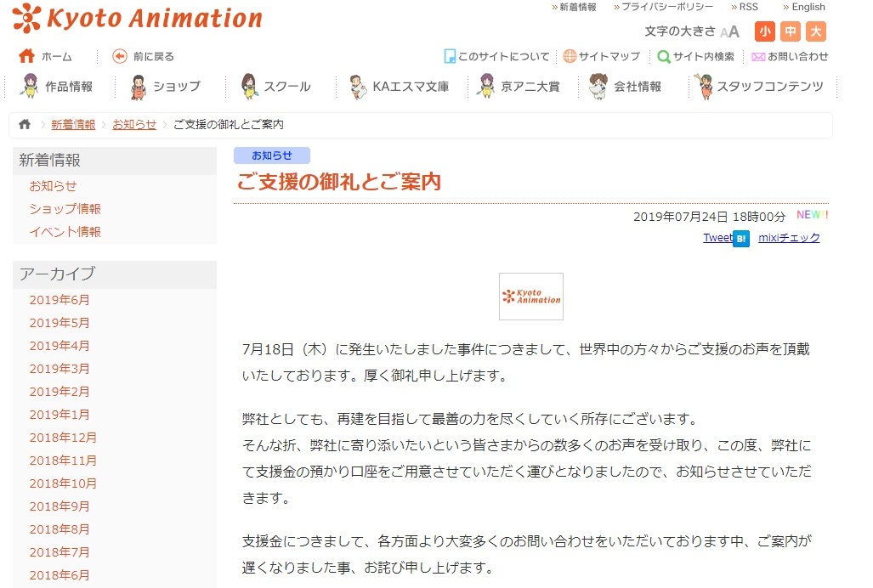Open the ショップ navigation menu

coord(166,87)
